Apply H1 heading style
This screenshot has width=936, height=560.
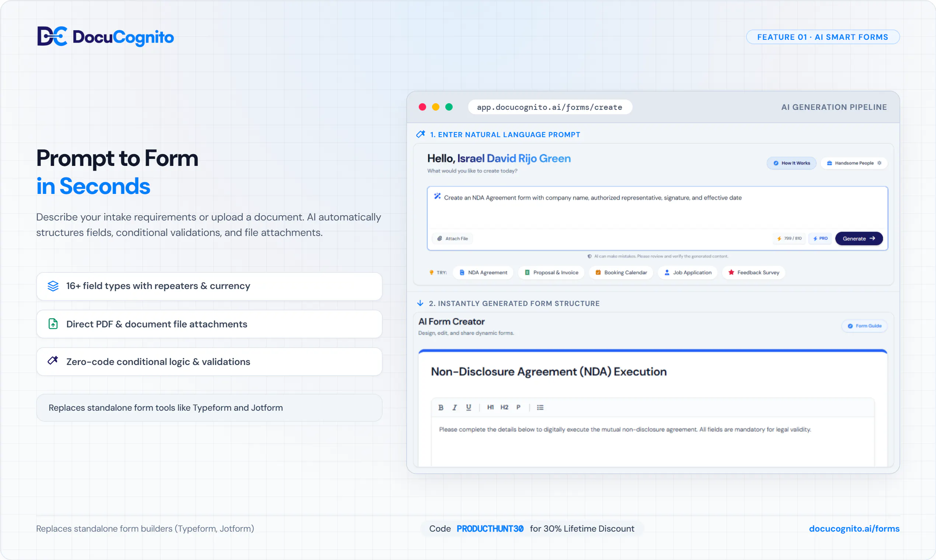pos(490,407)
